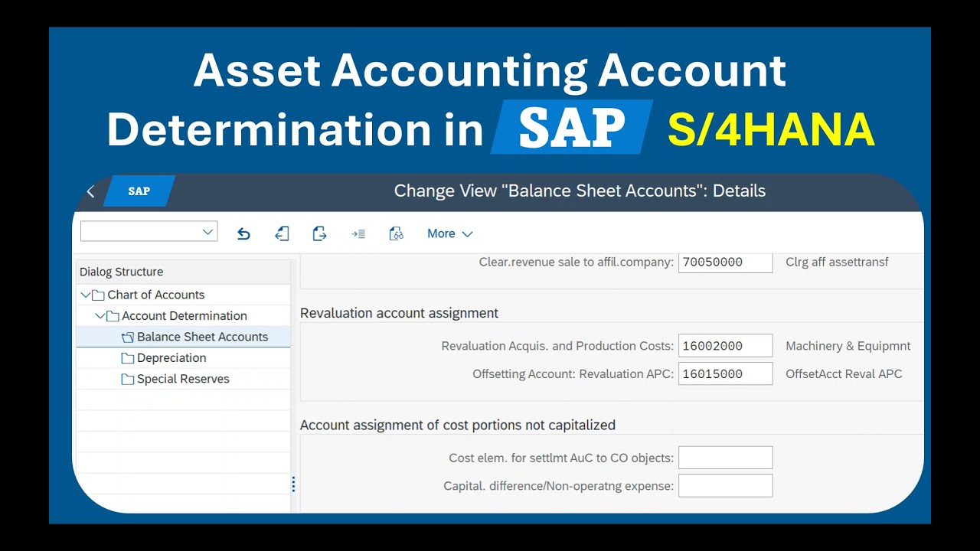Viewport: 980px width, 551px height.
Task: Collapse the Account Determination node
Action: 100,316
